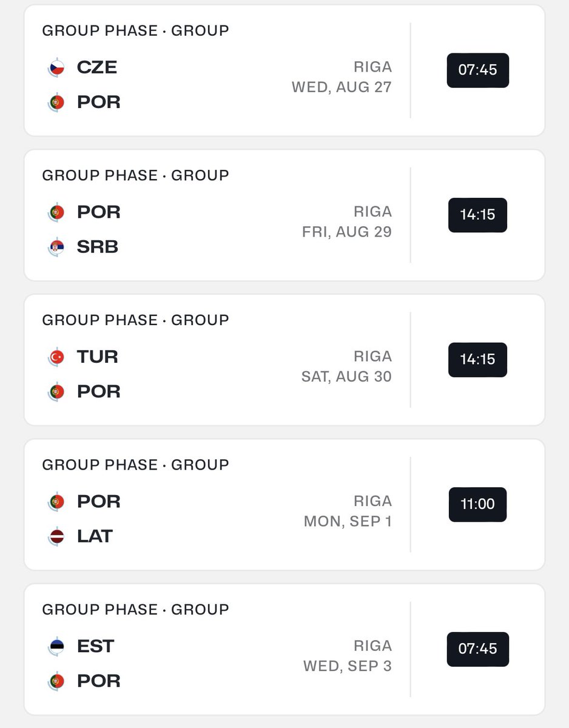569x728 pixels.
Task: Click the Serbia flag icon next to SRB
Action: pyautogui.click(x=56, y=248)
